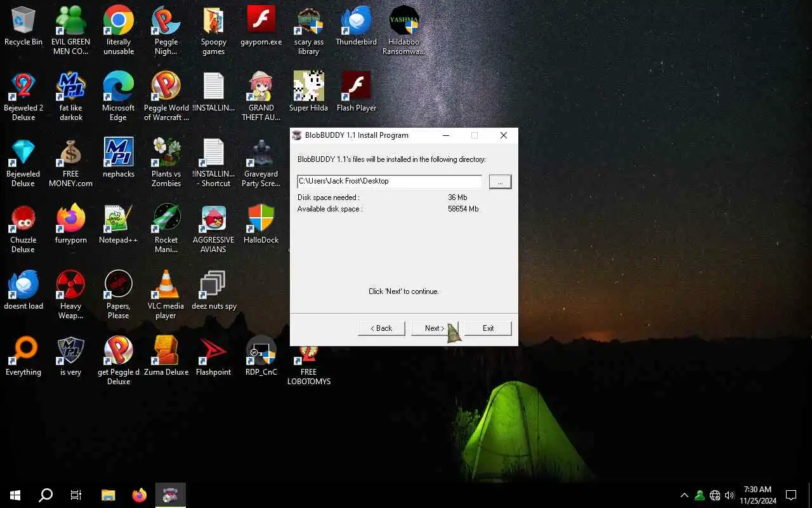Select the Thunderbird desktop shortcut
This screenshot has height=508, width=812.
point(357,27)
